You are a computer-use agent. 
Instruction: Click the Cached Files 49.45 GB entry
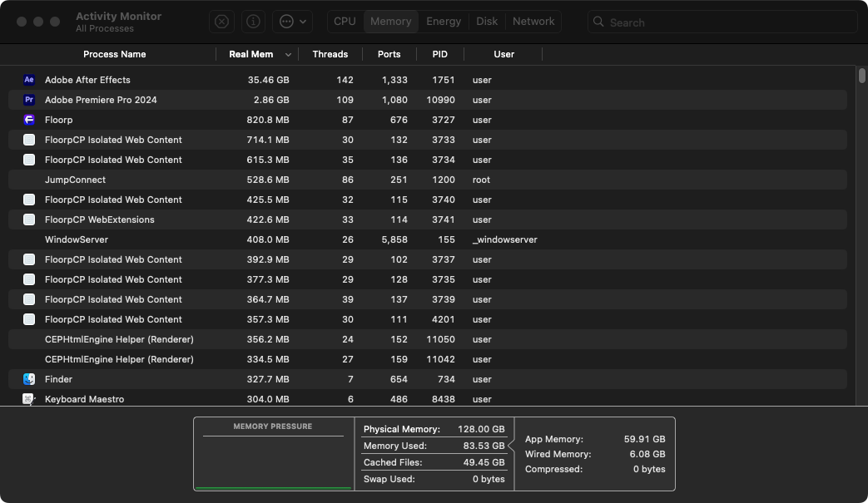pos(434,462)
